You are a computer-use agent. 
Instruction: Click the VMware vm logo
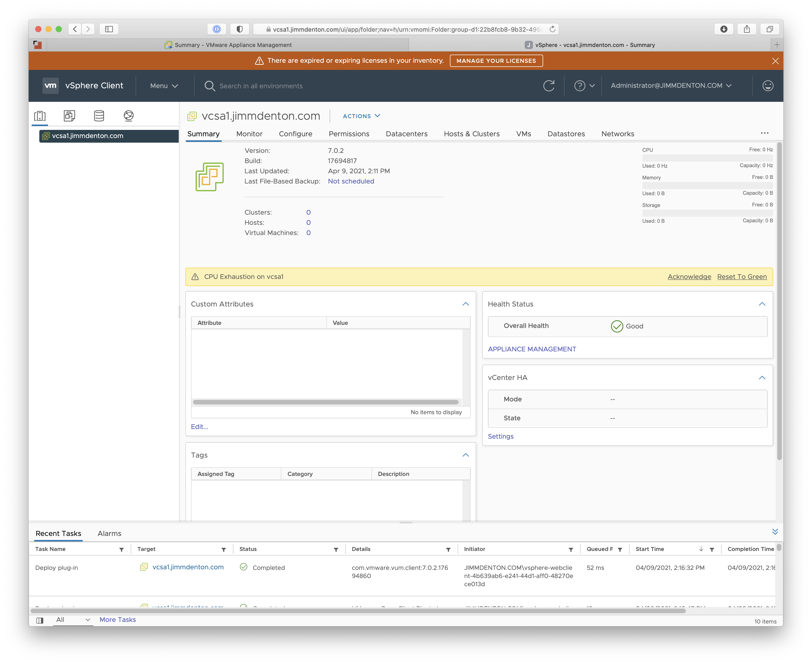[51, 86]
